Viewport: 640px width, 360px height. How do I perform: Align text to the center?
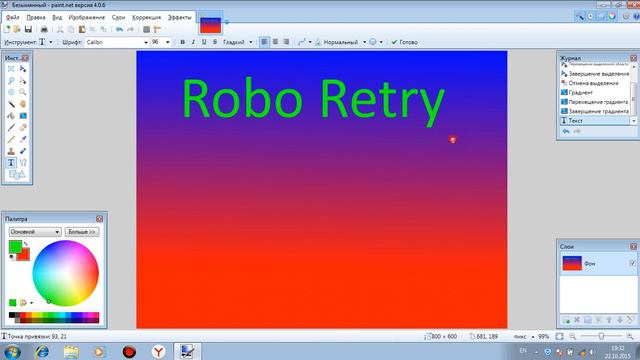coord(276,42)
